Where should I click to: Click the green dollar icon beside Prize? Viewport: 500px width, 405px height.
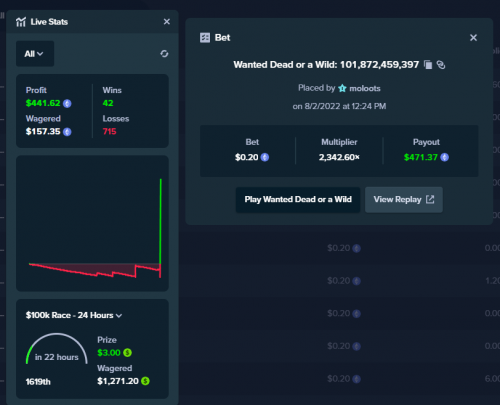click(127, 353)
